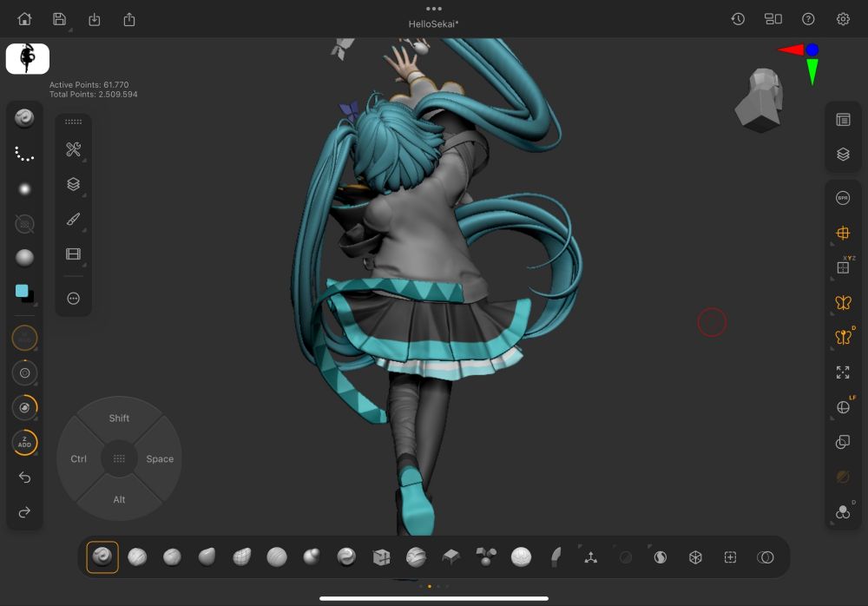Screen dimensions: 868x606
Task: Tap the Alt modifier key
Action: click(119, 499)
